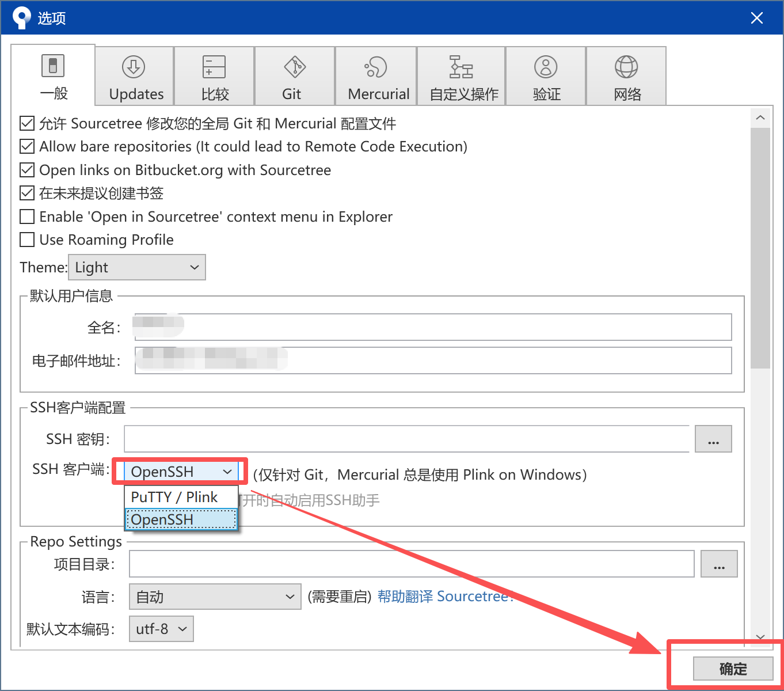Click the 选项 window title text
This screenshot has width=784, height=691.
tap(52, 18)
